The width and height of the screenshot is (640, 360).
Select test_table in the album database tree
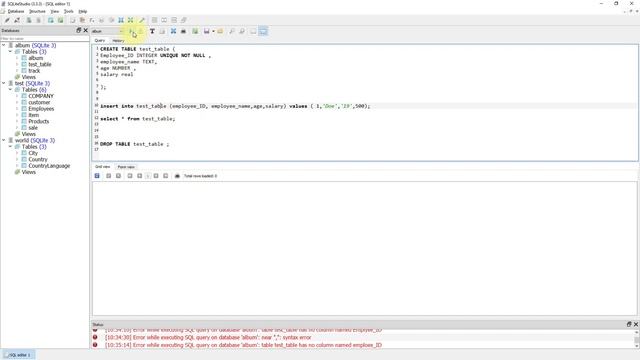coord(40,64)
